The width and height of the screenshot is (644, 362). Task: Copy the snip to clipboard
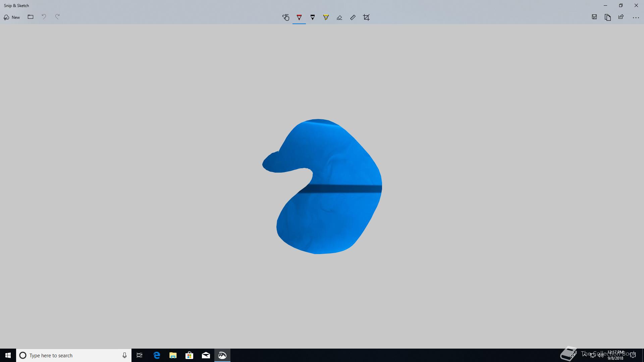point(608,17)
